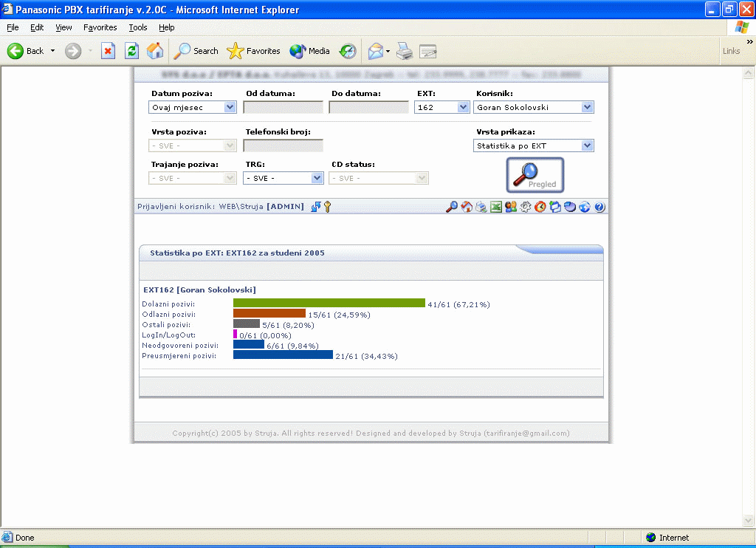Click the "EXT162 [Goran Sokolovski]" heading
The height and width of the screenshot is (548, 756).
pyautogui.click(x=199, y=290)
